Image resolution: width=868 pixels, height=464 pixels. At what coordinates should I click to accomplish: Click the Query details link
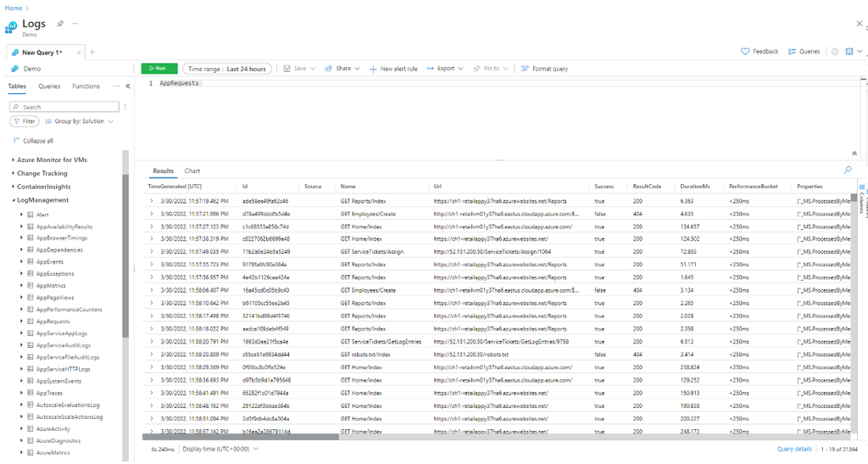(x=794, y=449)
